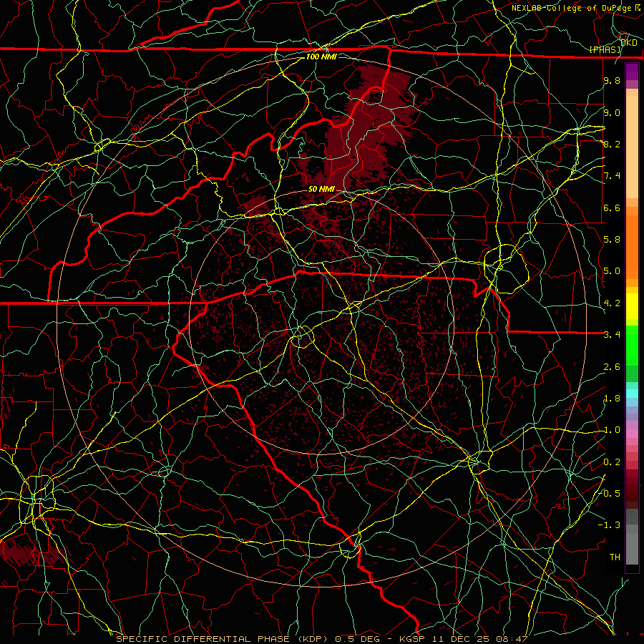Click the 7.4 scale value
This screenshot has width=644, height=644.
point(612,176)
